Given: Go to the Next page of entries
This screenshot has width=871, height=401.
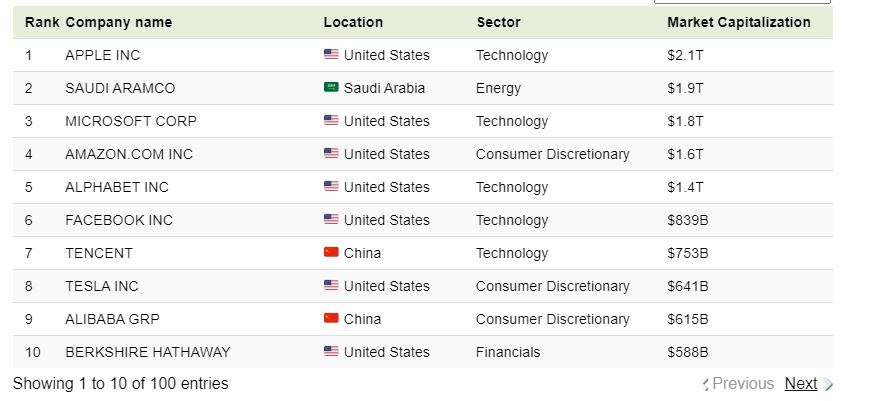Looking at the screenshot, I should point(800,384).
